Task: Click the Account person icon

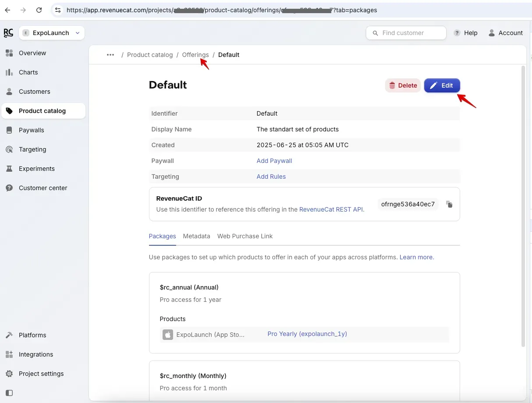Action: [x=492, y=33]
